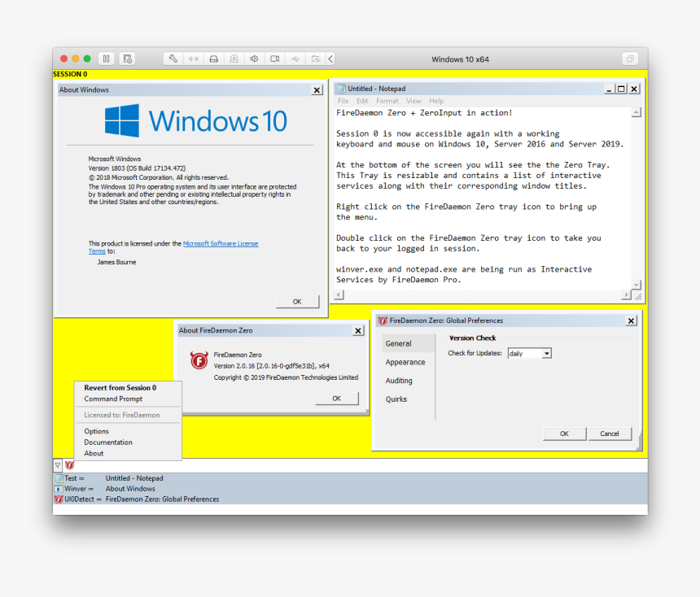This screenshot has width=700, height=597.
Task: Click the Test service notepad icon
Action: pyautogui.click(x=59, y=478)
